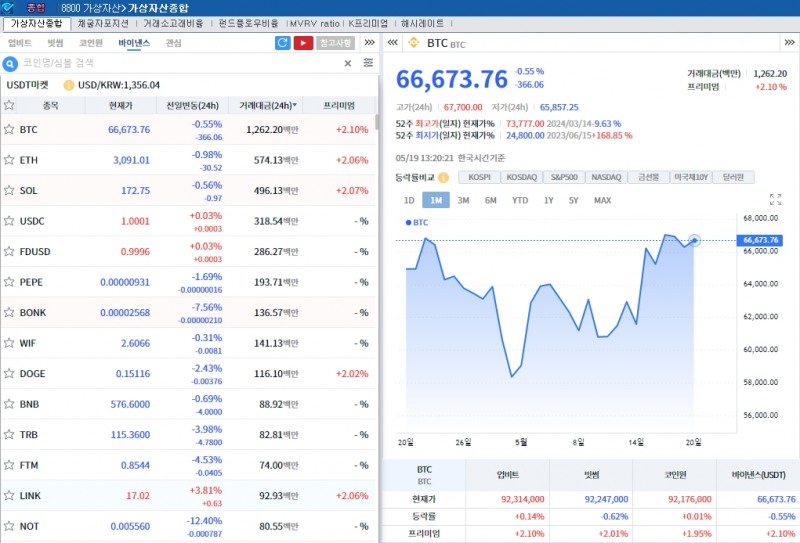Viewport: 800px width, 543px height.
Task: Compare with KOSDAQ index
Action: [x=521, y=177]
